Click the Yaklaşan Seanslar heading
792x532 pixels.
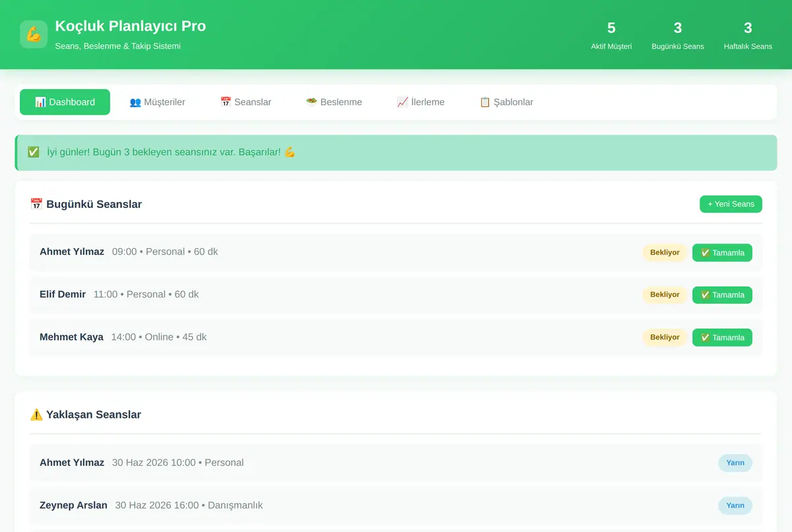click(x=94, y=415)
